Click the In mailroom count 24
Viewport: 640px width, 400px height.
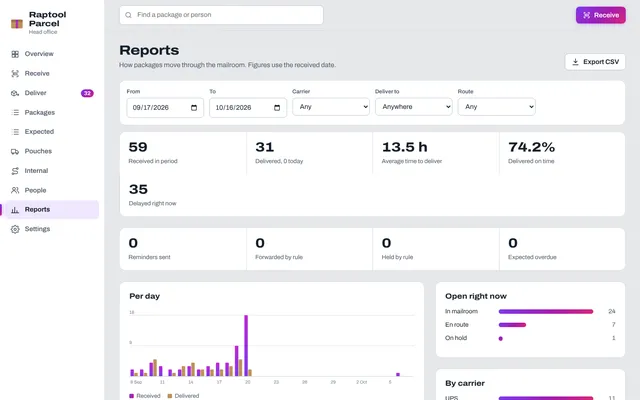611,311
